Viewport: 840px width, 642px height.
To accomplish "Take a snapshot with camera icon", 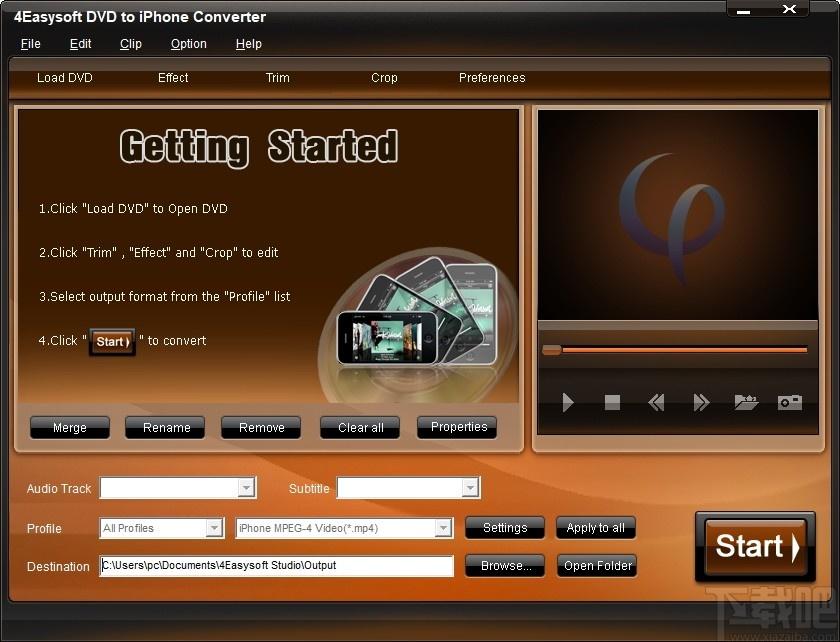I will click(790, 402).
